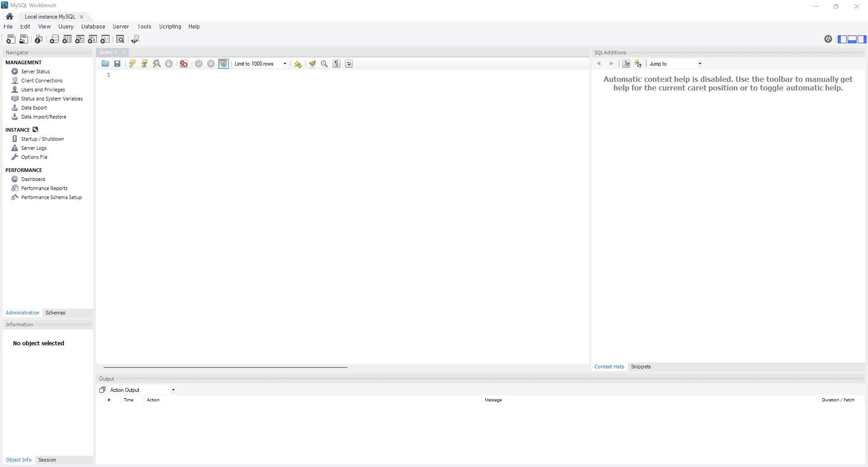The height and width of the screenshot is (467, 868).
Task: Toggle the left sidebar panel visibility
Action: (842, 39)
